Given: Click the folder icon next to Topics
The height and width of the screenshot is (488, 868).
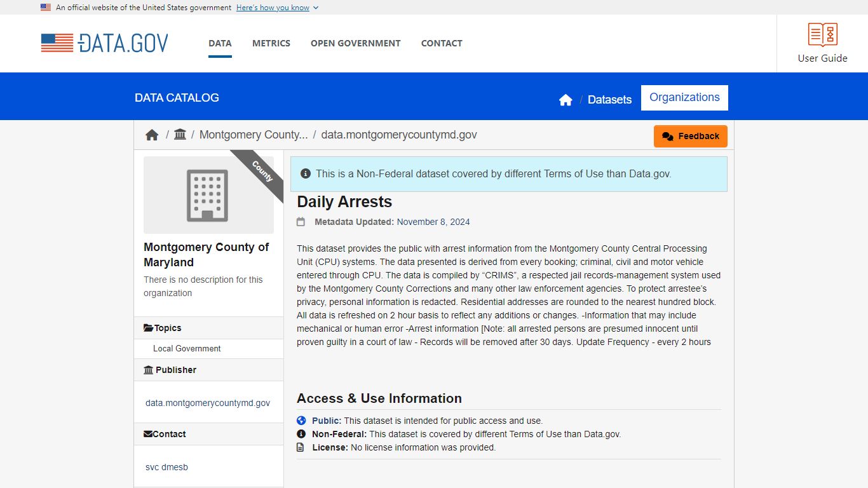Looking at the screenshot, I should pos(149,328).
